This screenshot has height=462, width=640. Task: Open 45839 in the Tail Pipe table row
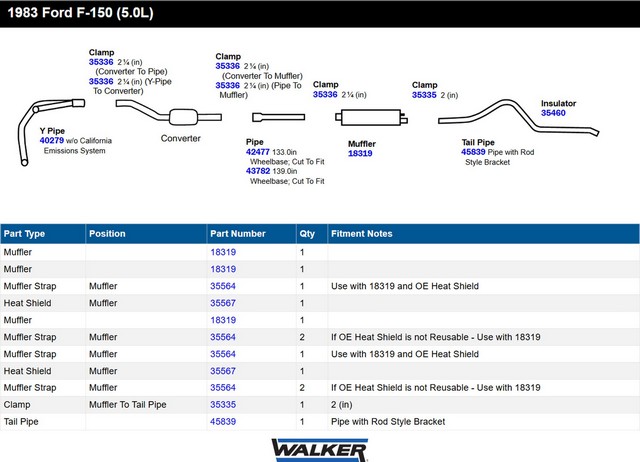click(x=223, y=422)
